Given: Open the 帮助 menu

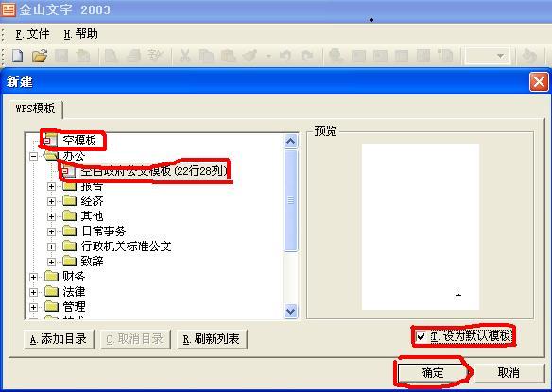Looking at the screenshot, I should click(x=80, y=34).
